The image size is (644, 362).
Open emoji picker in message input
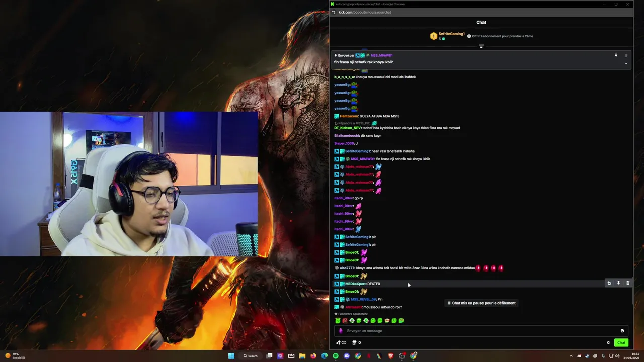[622, 331]
